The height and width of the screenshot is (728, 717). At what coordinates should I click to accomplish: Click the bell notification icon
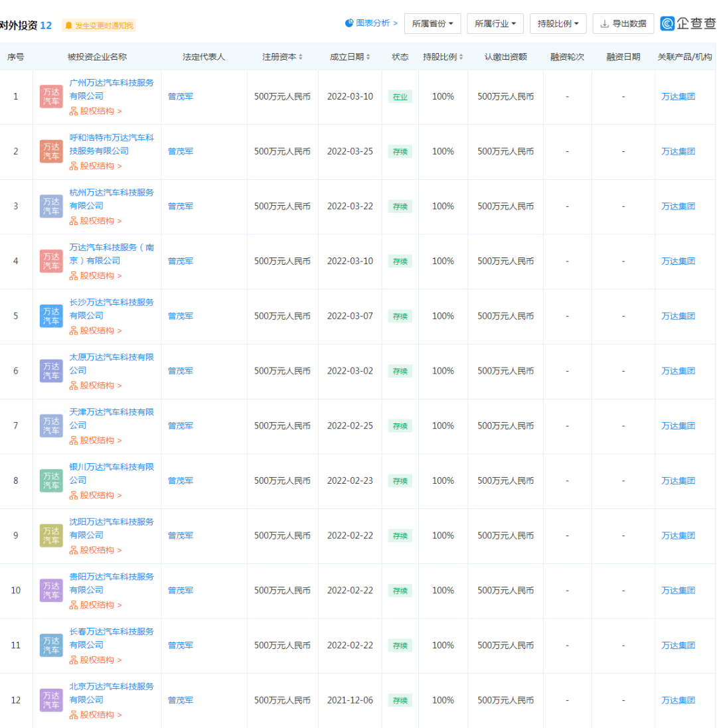tap(69, 25)
